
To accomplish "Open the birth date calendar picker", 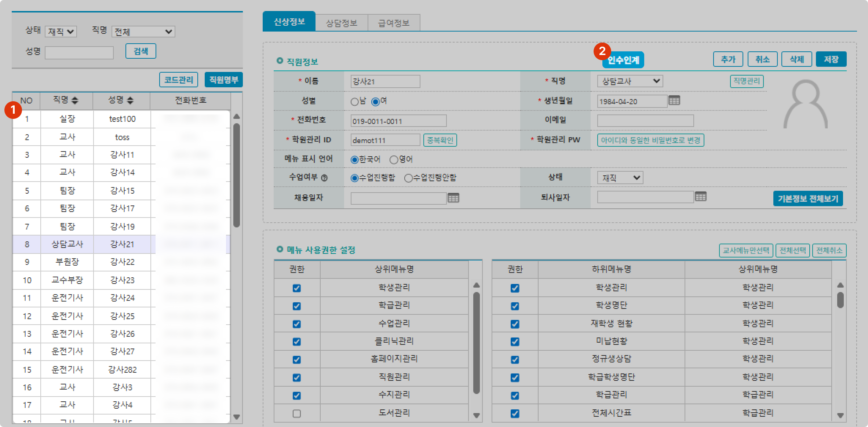I will (x=674, y=101).
